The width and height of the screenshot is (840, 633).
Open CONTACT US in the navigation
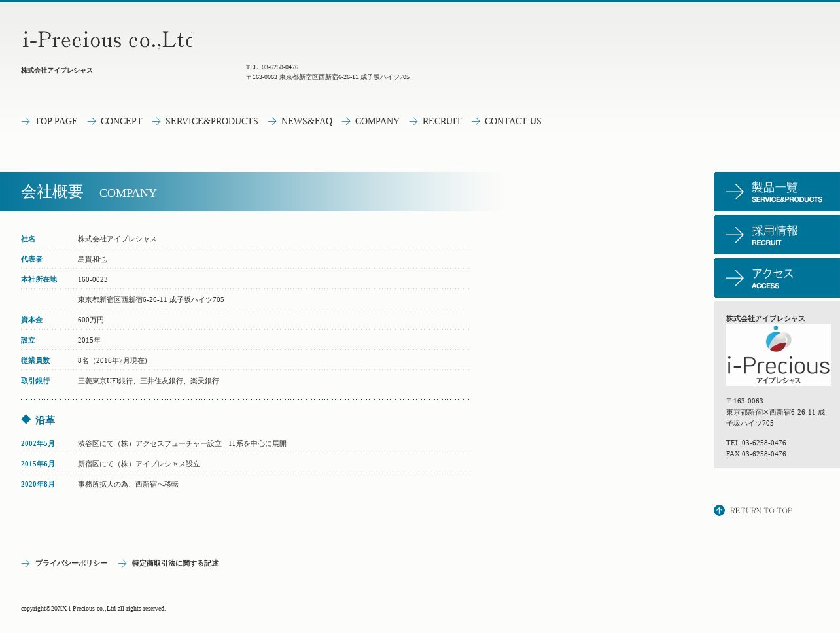513,121
